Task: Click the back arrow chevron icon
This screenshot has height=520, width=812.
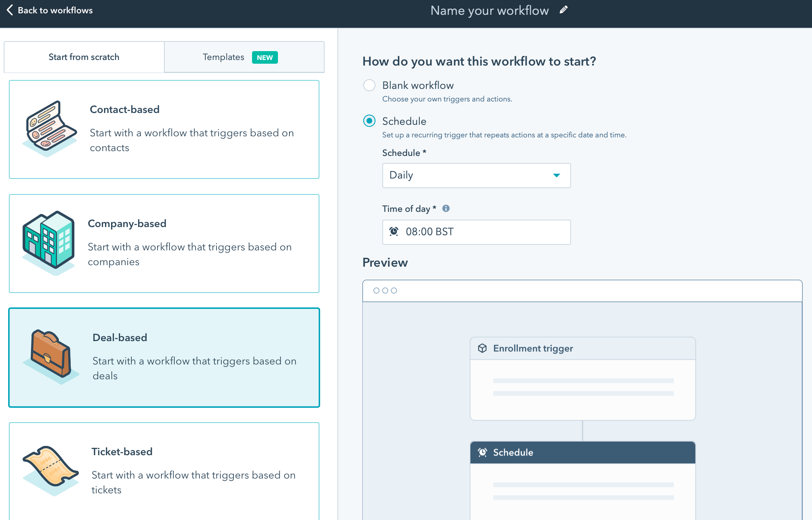Action: point(10,10)
